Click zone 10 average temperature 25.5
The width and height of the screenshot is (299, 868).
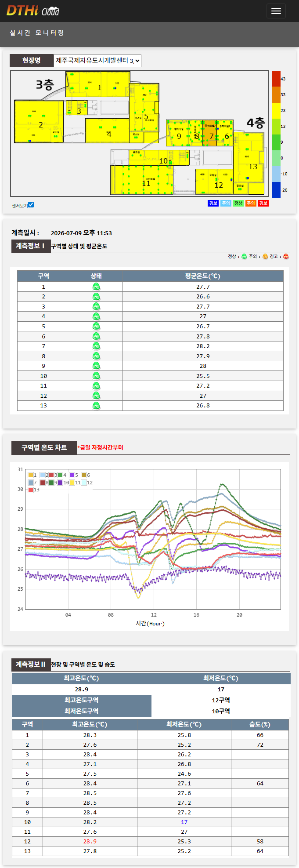click(203, 376)
